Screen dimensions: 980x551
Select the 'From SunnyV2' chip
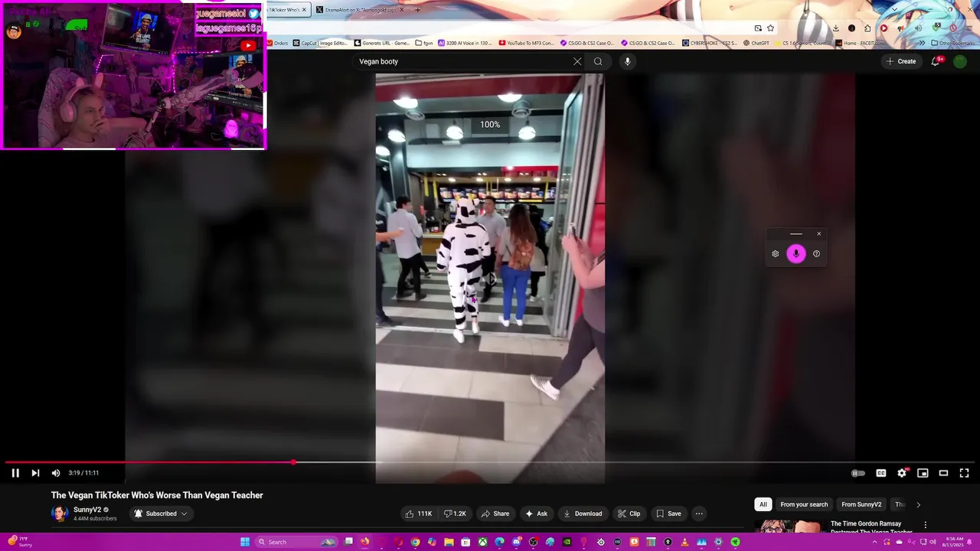tap(861, 504)
